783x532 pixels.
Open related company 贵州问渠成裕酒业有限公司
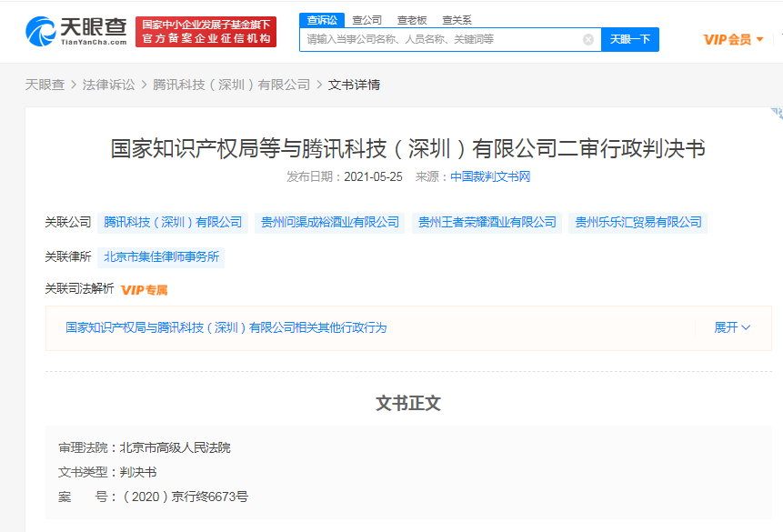click(330, 222)
